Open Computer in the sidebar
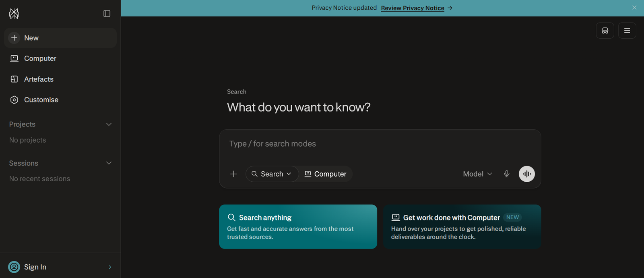This screenshot has height=278, width=644. [x=60, y=58]
